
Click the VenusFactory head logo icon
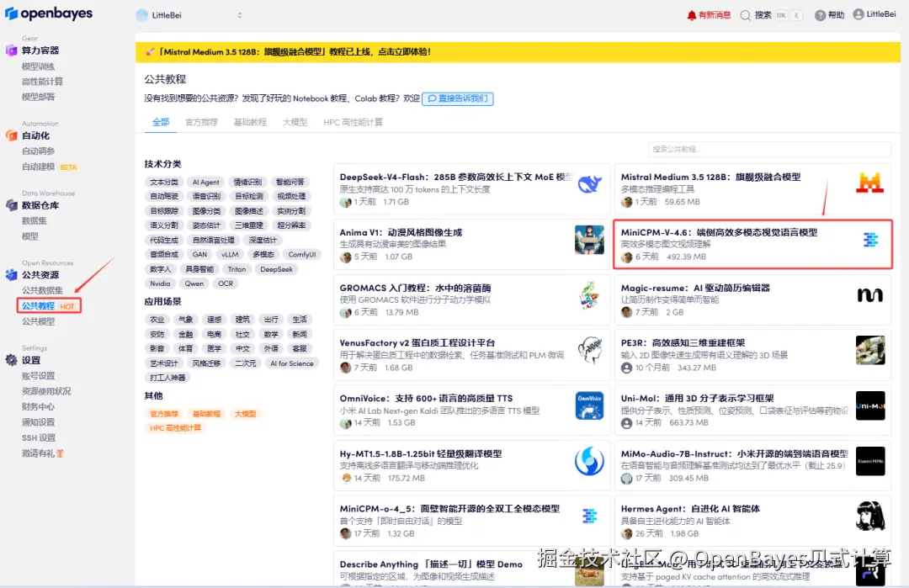pos(589,351)
